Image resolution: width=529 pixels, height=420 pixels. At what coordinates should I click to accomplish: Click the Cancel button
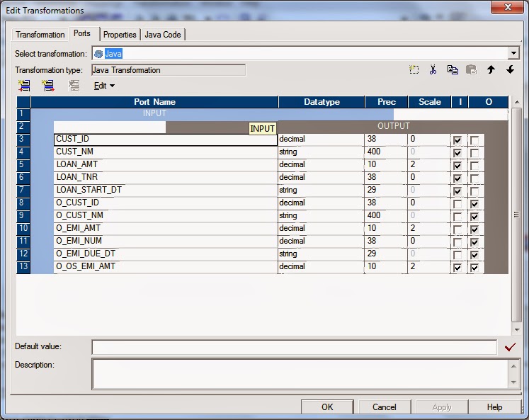(x=385, y=407)
